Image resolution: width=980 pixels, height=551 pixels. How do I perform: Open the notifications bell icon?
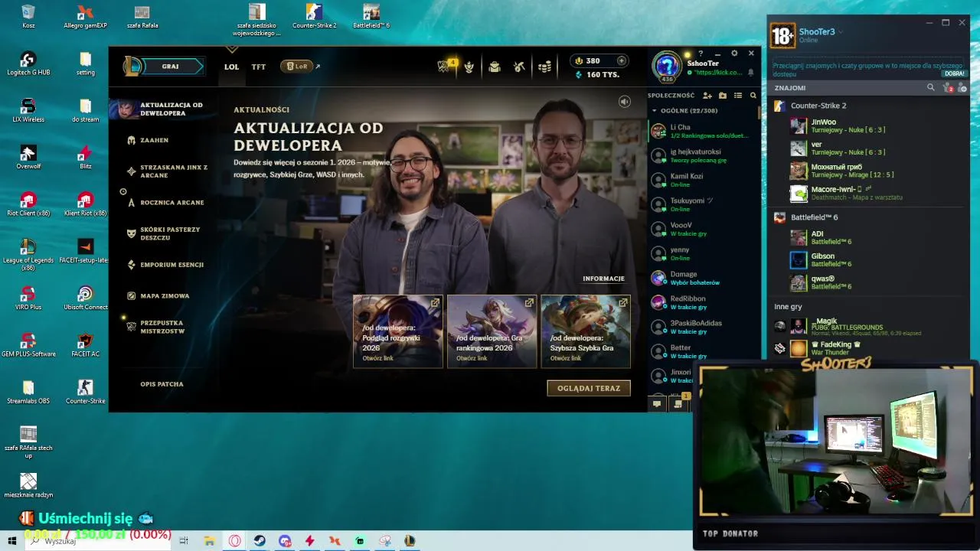(750, 73)
